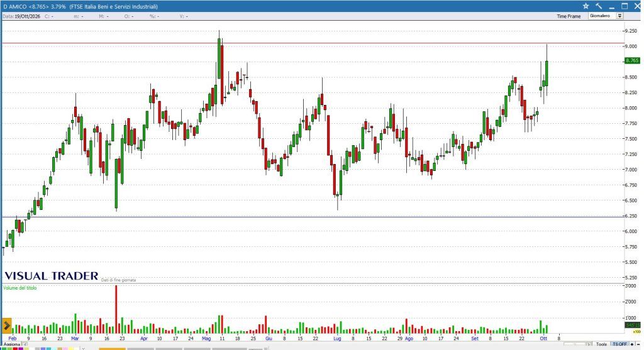644x350 pixels.
Task: Minimize the chart window
Action: 611,7
